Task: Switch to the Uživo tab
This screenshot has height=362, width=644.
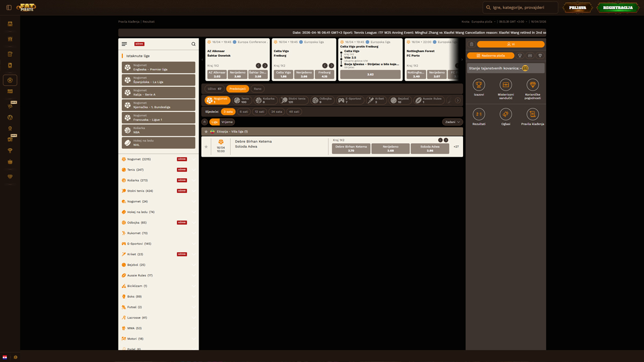Action: pos(215,88)
